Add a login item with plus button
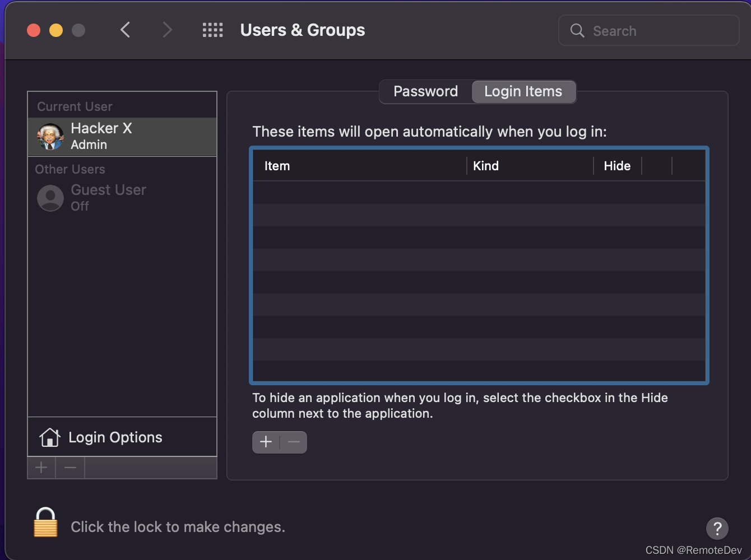This screenshot has width=751, height=560. point(266,442)
